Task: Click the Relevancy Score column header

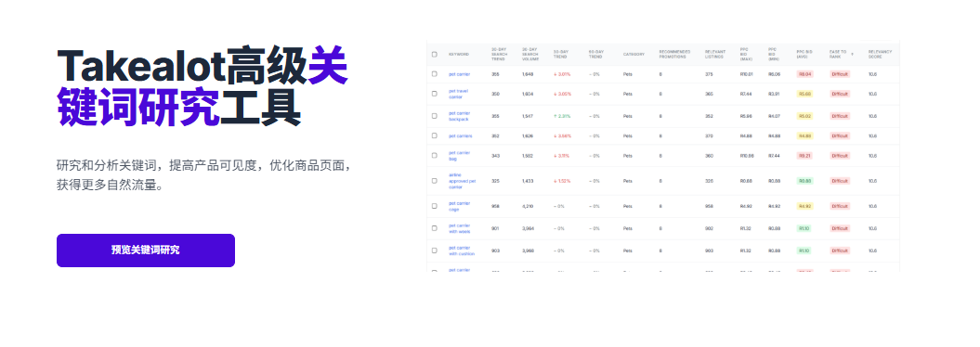Action: point(880,55)
